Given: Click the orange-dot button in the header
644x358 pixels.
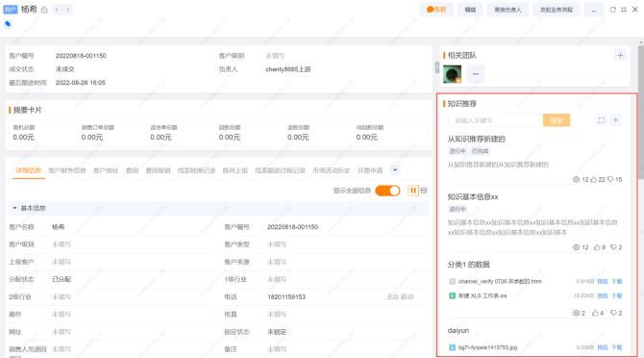Looking at the screenshot, I should [436, 10].
